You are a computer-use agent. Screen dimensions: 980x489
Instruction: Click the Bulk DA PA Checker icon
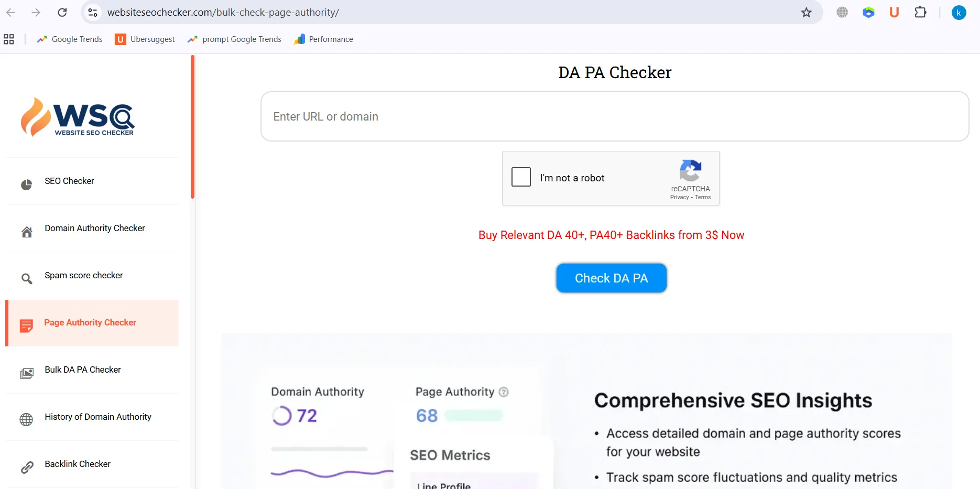tap(27, 373)
